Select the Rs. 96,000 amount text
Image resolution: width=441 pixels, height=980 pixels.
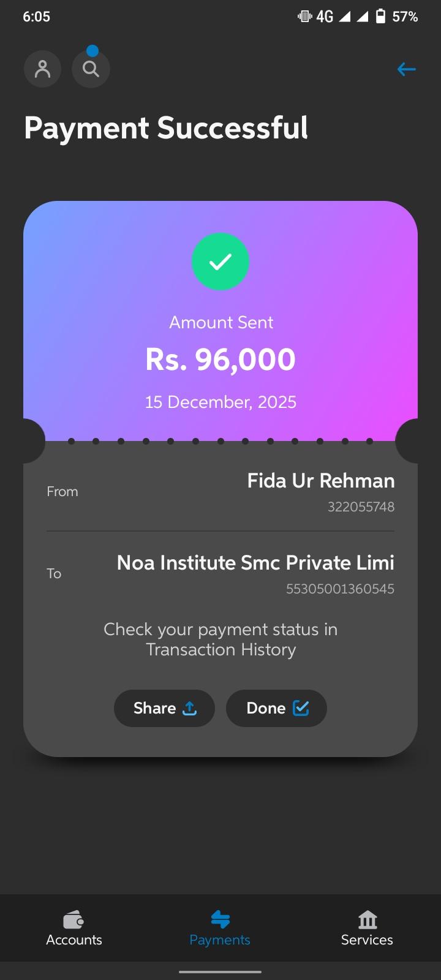tap(221, 360)
